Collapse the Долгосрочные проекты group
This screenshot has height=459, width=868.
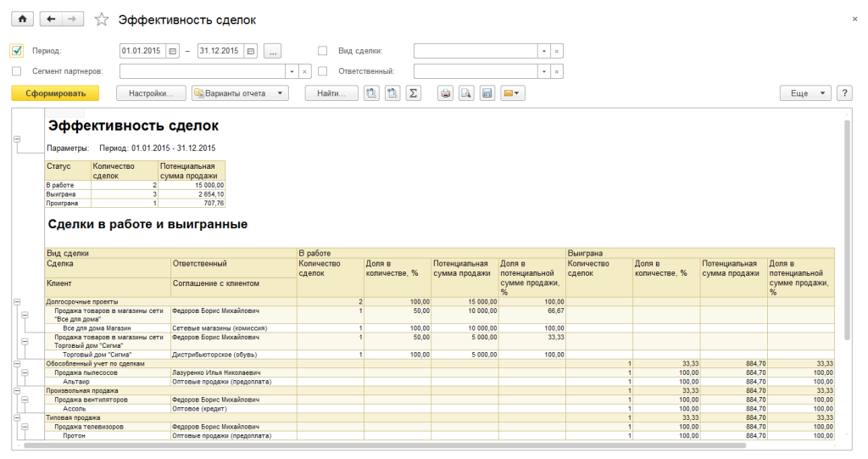17,301
